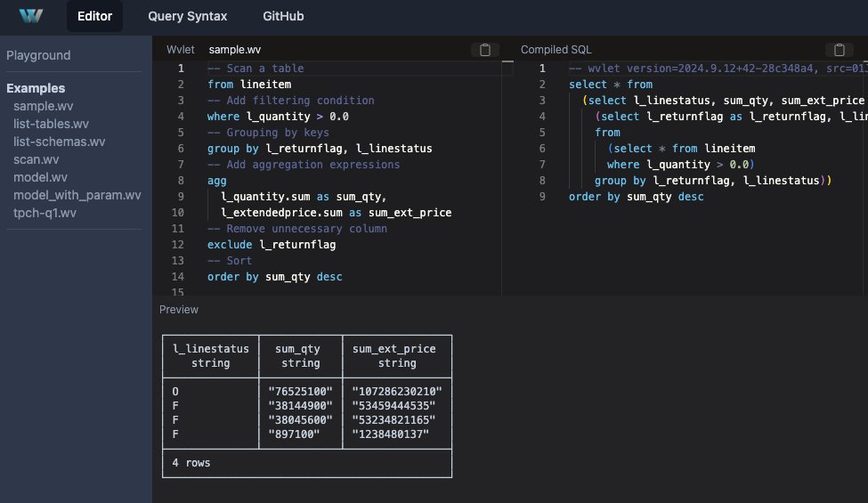Click the '4 rows' footer text

[191, 463]
